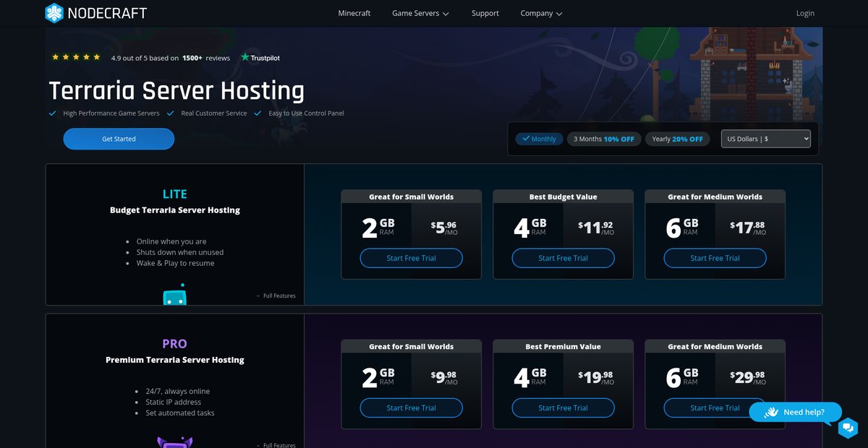
Task: Click the $17.88/MO price
Action: point(748,228)
